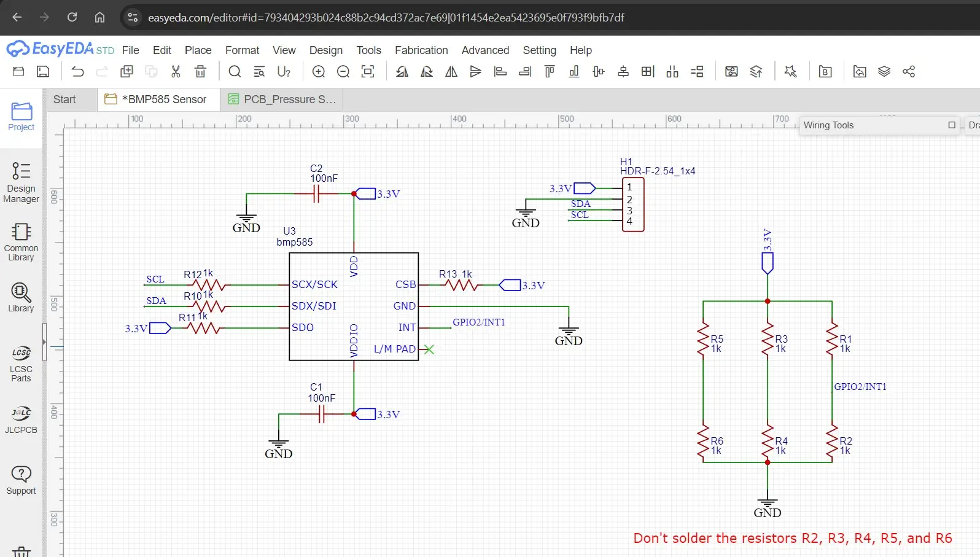
Task: Open the Setting menu
Action: [x=539, y=50]
